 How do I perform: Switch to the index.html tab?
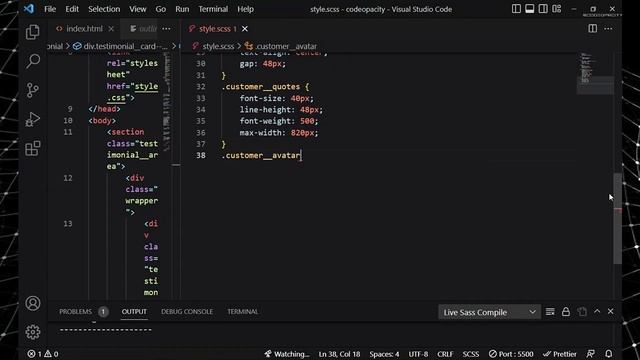(x=84, y=29)
